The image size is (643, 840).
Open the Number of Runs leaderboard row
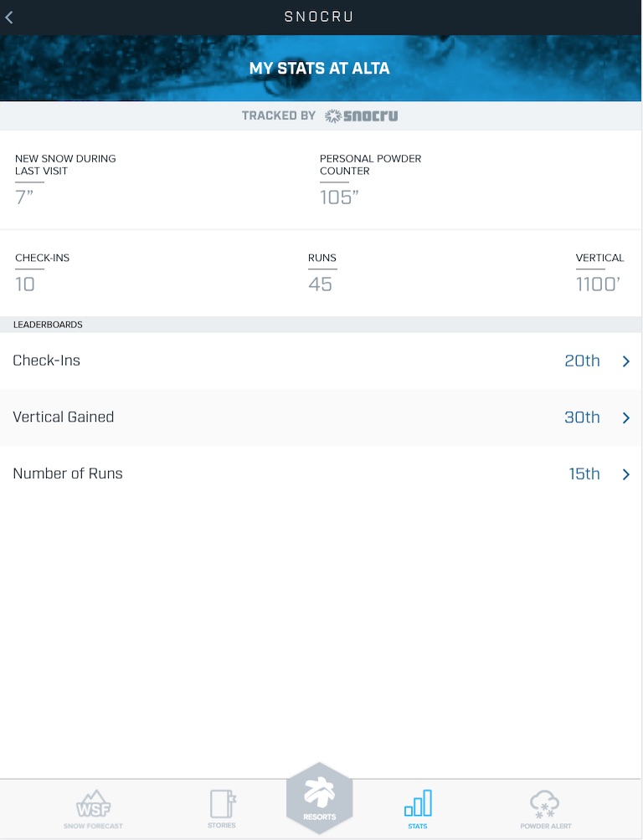tap(321, 474)
